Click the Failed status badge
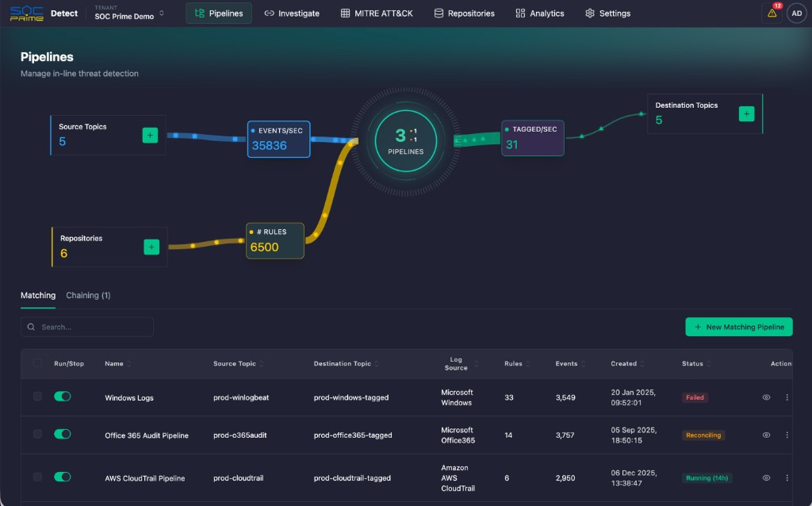 [x=695, y=398]
